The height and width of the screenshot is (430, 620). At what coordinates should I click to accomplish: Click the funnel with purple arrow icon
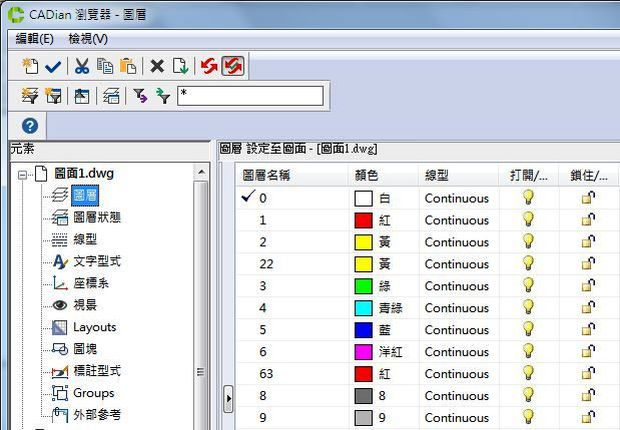pos(140,96)
